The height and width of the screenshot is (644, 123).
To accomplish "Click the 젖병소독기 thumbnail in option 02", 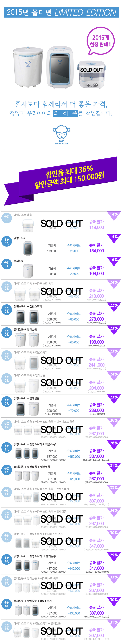I will [28, 248].
